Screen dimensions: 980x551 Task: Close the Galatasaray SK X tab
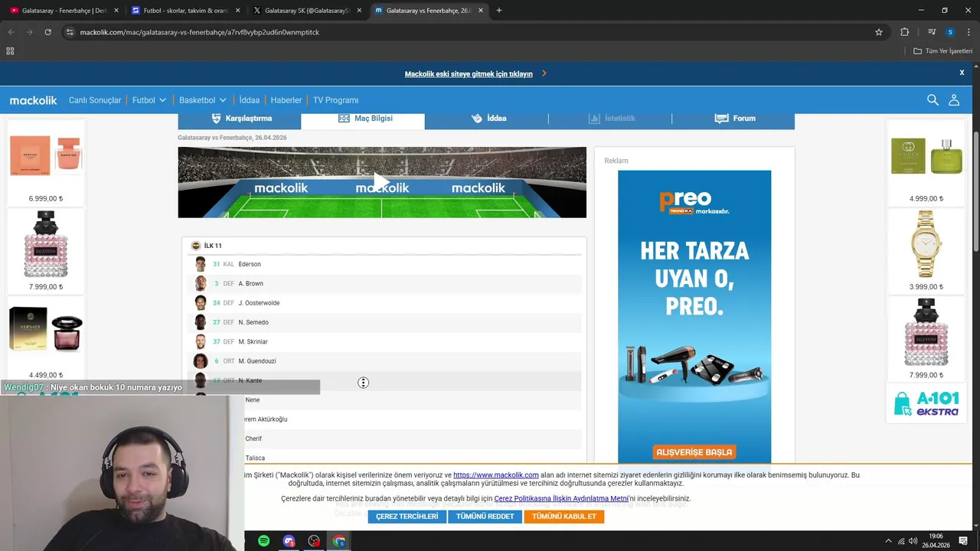[x=359, y=11]
